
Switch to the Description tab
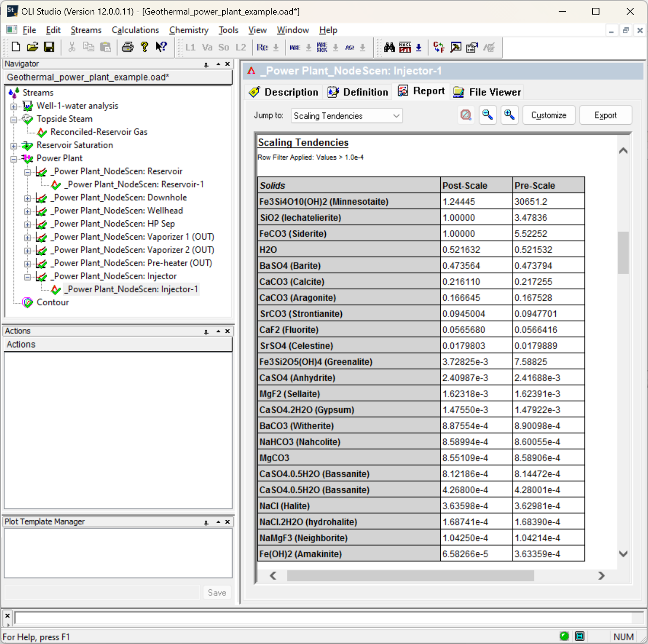pyautogui.click(x=283, y=92)
